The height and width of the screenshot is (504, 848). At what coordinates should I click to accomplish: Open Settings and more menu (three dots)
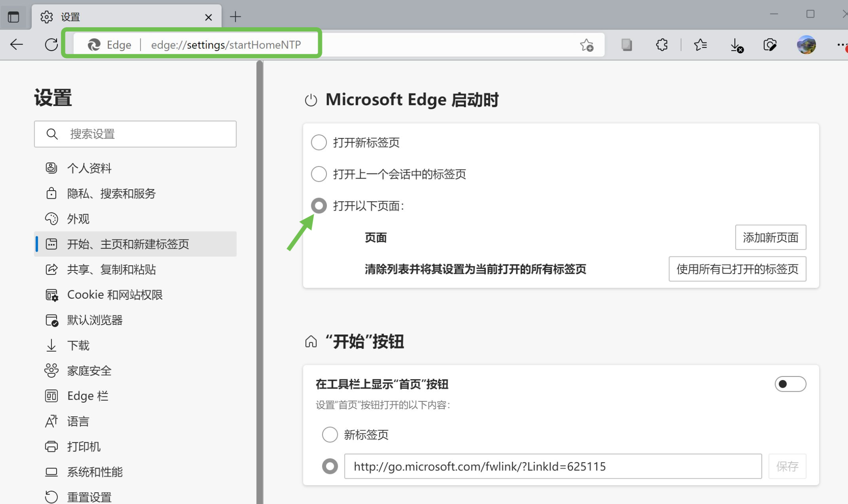click(x=841, y=44)
